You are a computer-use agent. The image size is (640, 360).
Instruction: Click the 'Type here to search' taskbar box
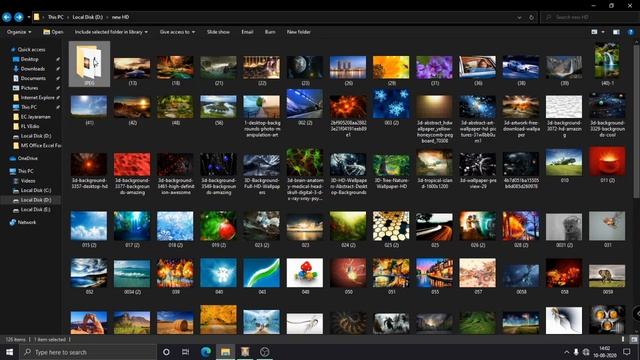88,352
